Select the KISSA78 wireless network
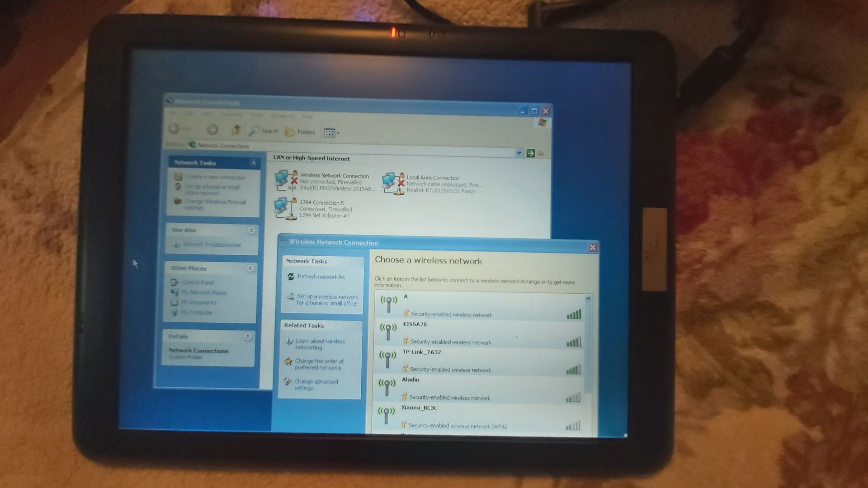Image resolution: width=868 pixels, height=488 pixels. [479, 334]
